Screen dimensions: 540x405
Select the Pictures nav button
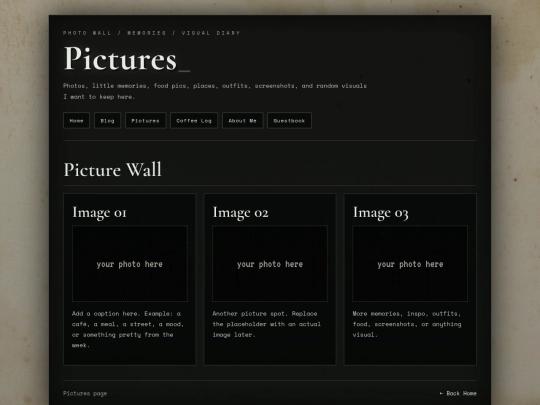click(x=146, y=121)
